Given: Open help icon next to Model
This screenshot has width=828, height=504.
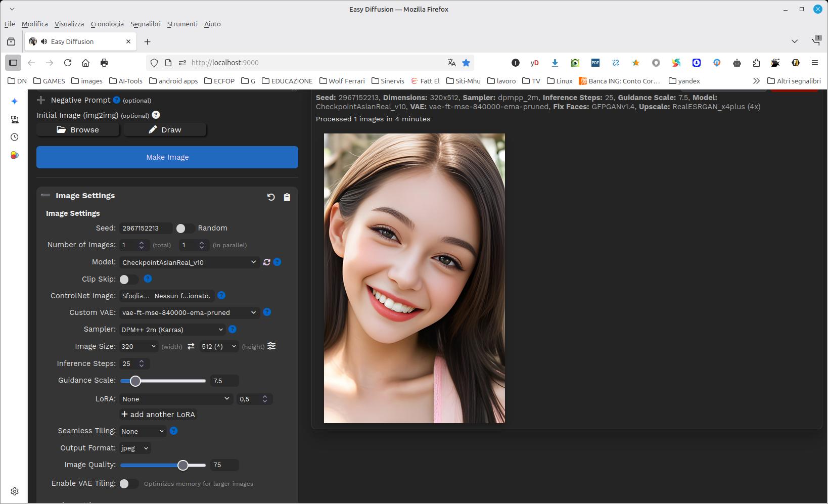Looking at the screenshot, I should (277, 262).
